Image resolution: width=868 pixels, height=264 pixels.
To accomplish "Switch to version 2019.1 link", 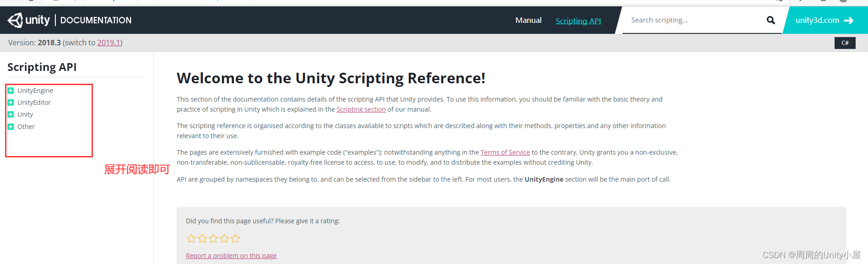I will click(108, 43).
